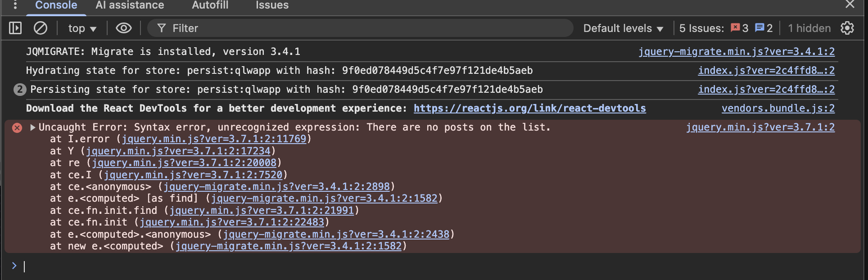
Task: Open the DevTools three-dot menu
Action: tap(15, 5)
